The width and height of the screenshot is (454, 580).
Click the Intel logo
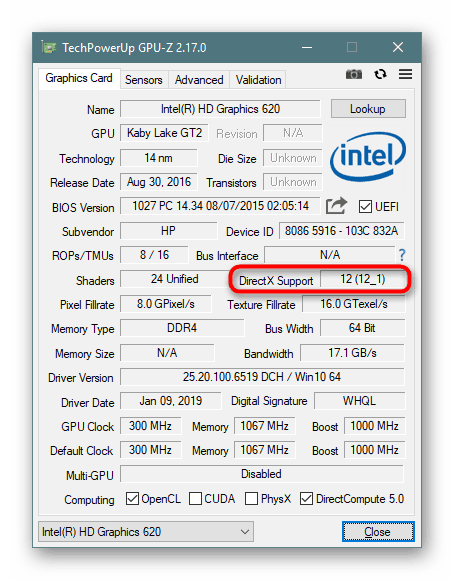point(368,157)
